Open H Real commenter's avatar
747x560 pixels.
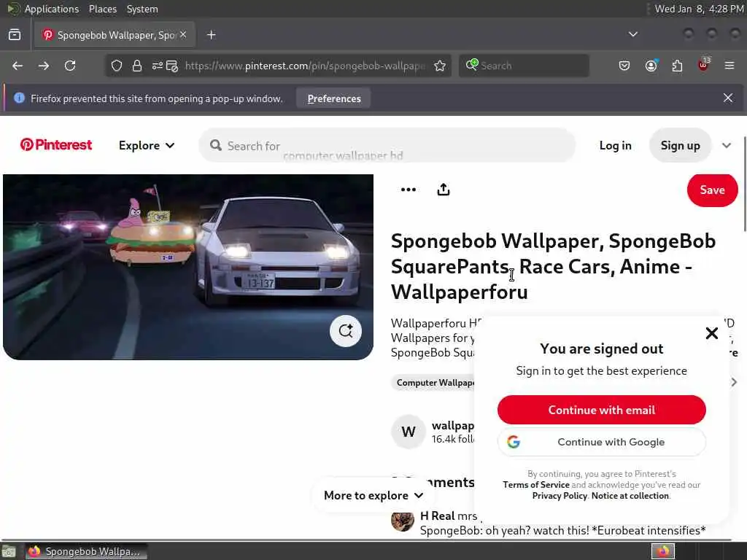point(403,520)
